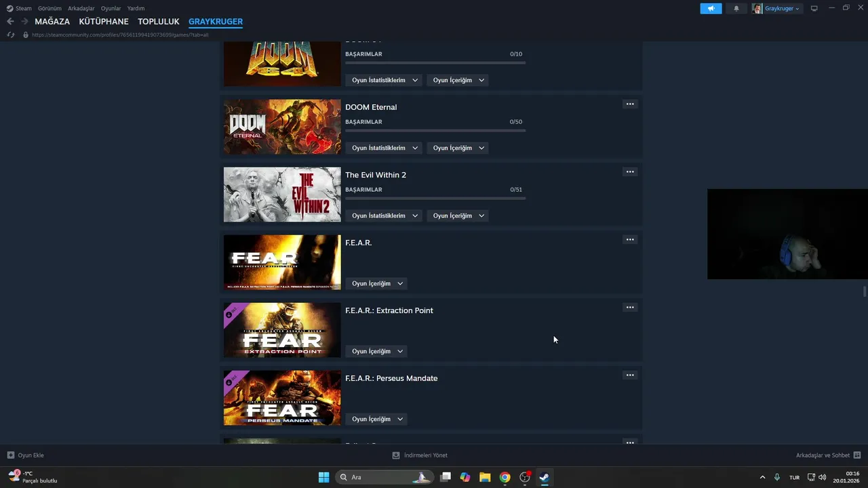Open İndirmeleri Yönet downloads manager
The width and height of the screenshot is (868, 488).
420,455
